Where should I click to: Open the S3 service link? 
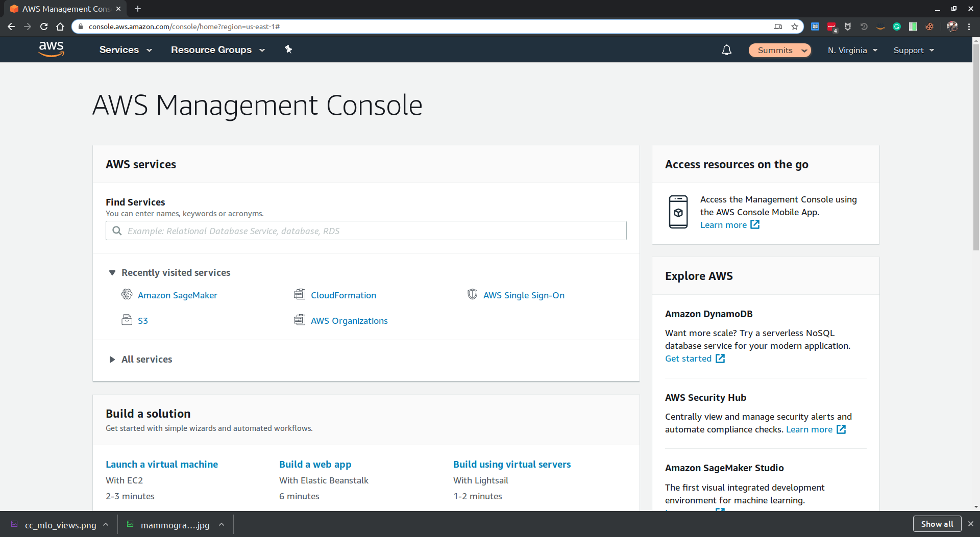coord(143,321)
